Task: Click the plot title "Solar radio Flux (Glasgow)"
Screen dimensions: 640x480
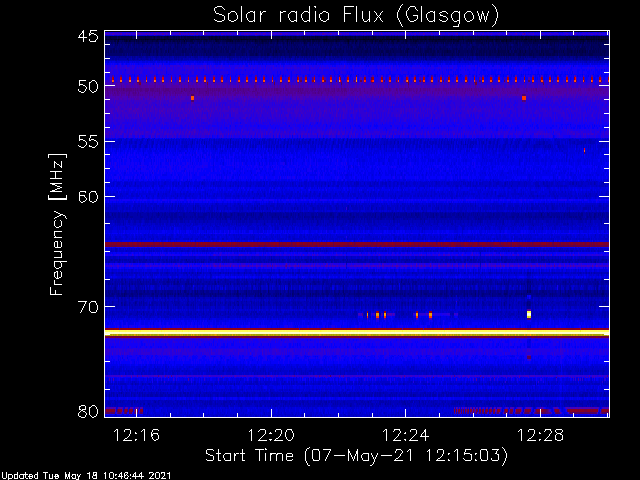Action: coord(356,16)
